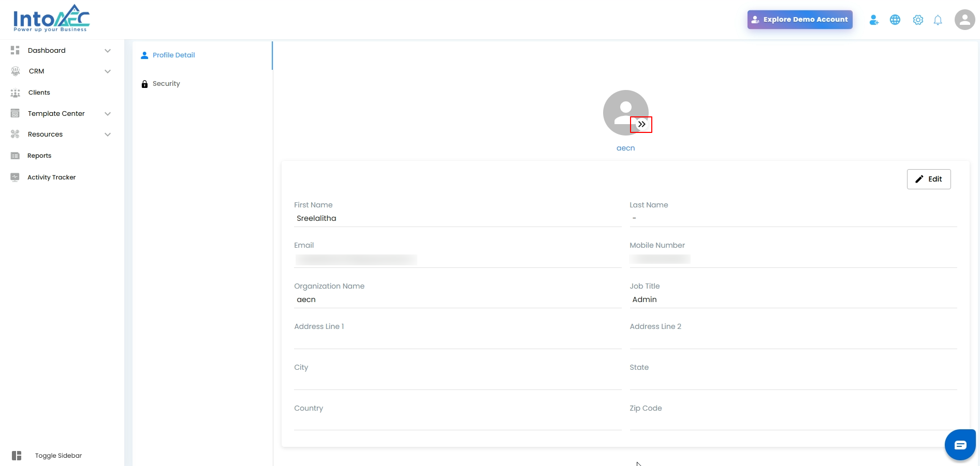Click the Security lock icon
Screen dimensions: 980x466
point(144,84)
